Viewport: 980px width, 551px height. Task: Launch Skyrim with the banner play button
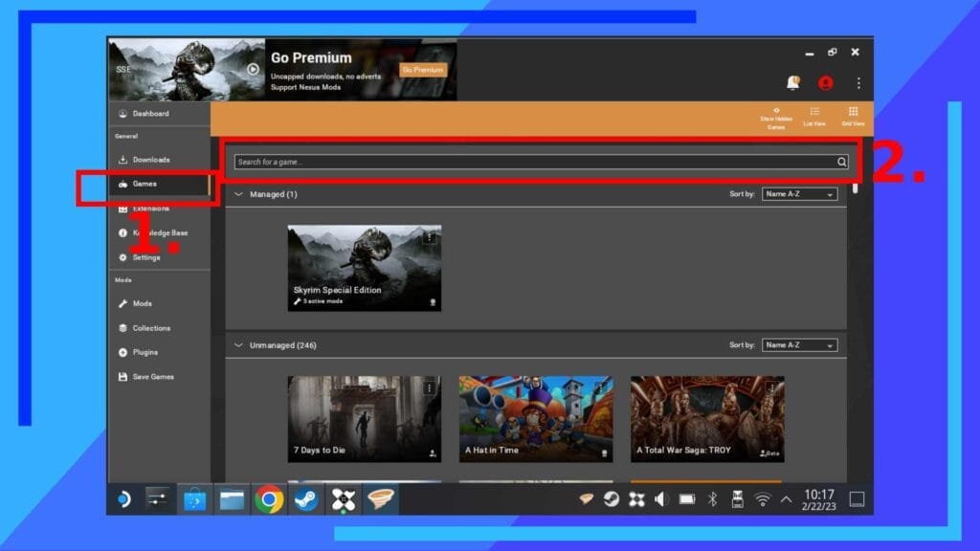tap(253, 69)
